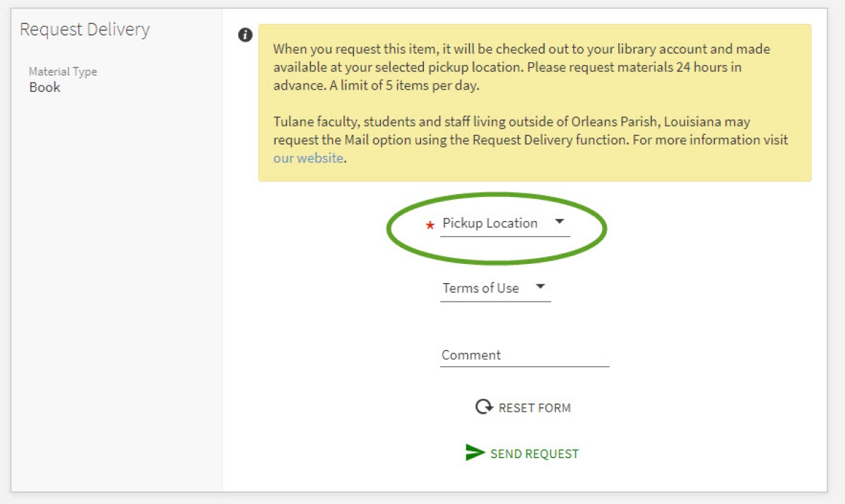This screenshot has height=504, width=845.
Task: Click the circular arrow reset icon
Action: click(484, 407)
